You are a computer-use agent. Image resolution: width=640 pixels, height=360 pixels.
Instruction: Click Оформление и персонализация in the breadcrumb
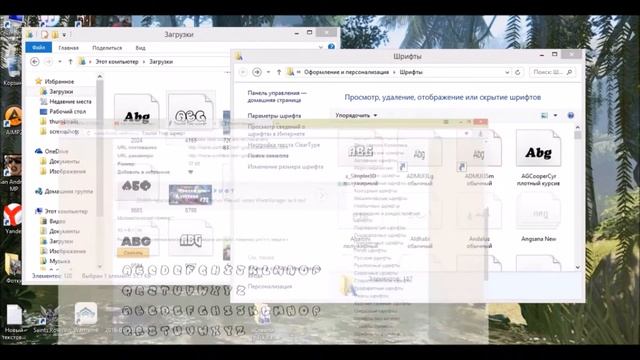[x=347, y=72]
